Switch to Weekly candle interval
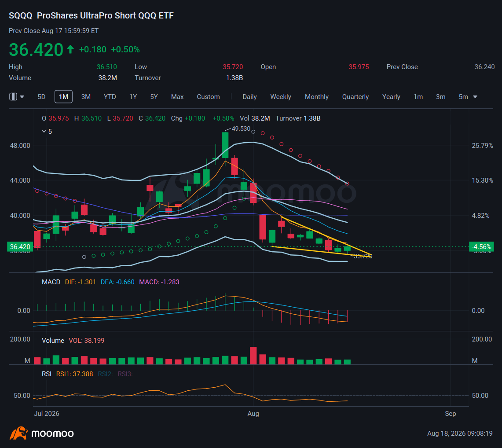Image resolution: width=502 pixels, height=448 pixels. coord(280,97)
